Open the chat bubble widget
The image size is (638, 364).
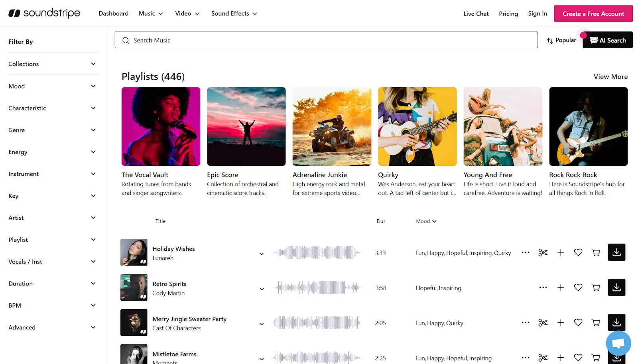(618, 343)
